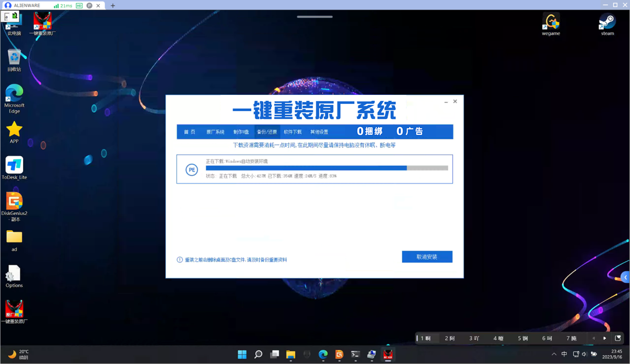Select IME candidate 2 阿
Image resolution: width=630 pixels, height=364 pixels.
(450, 338)
